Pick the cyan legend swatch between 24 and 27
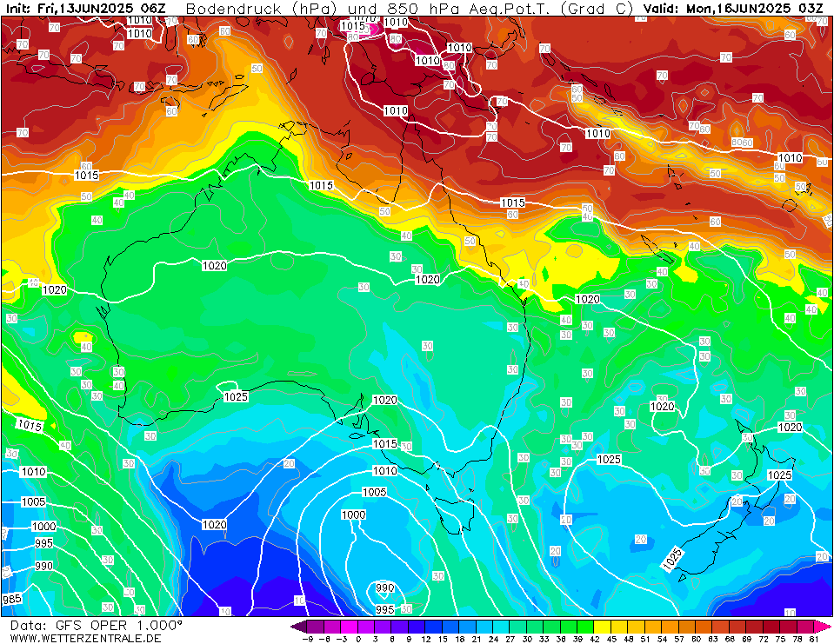Image resolution: width=834 pixels, height=644 pixels. [501, 627]
